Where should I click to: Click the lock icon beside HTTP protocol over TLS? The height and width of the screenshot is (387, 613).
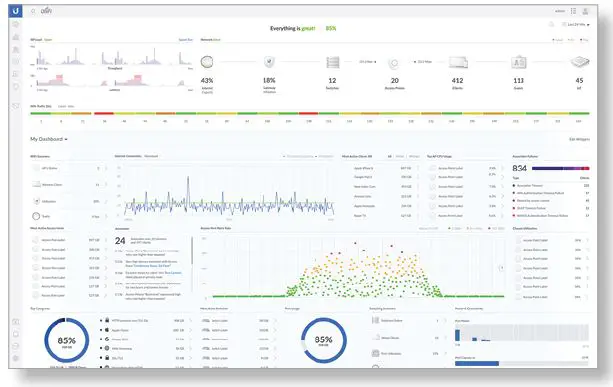[107, 320]
